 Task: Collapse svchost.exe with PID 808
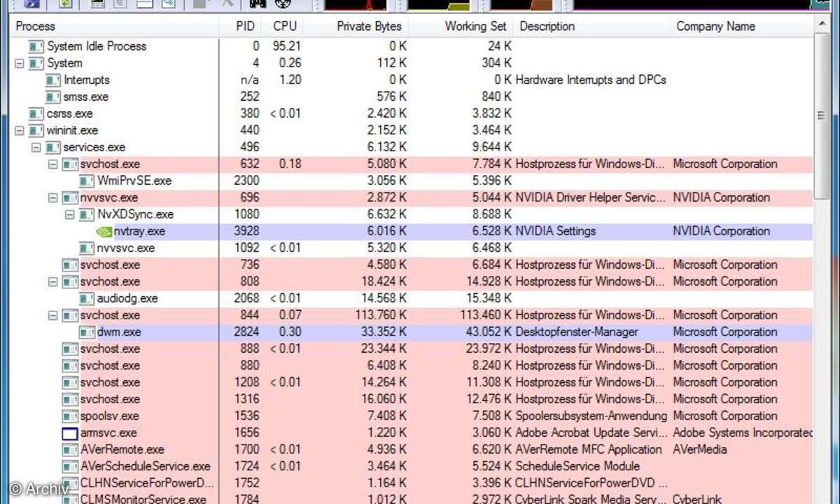click(53, 281)
